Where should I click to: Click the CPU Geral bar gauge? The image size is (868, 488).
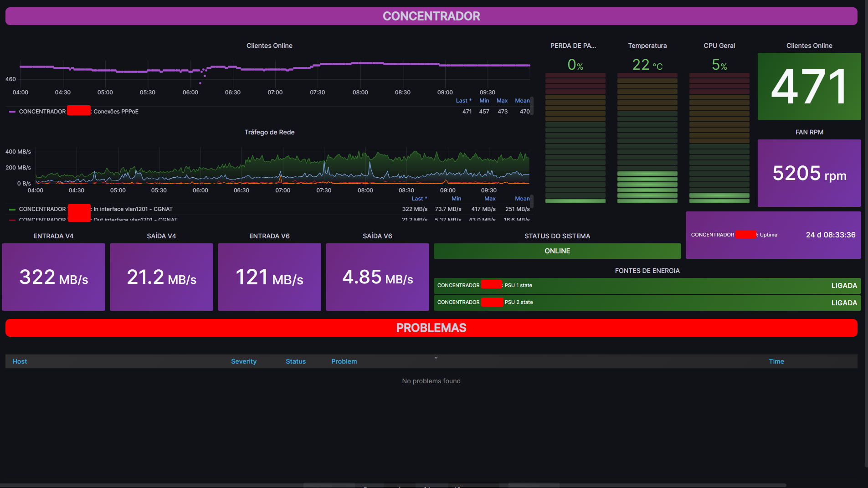(719, 137)
